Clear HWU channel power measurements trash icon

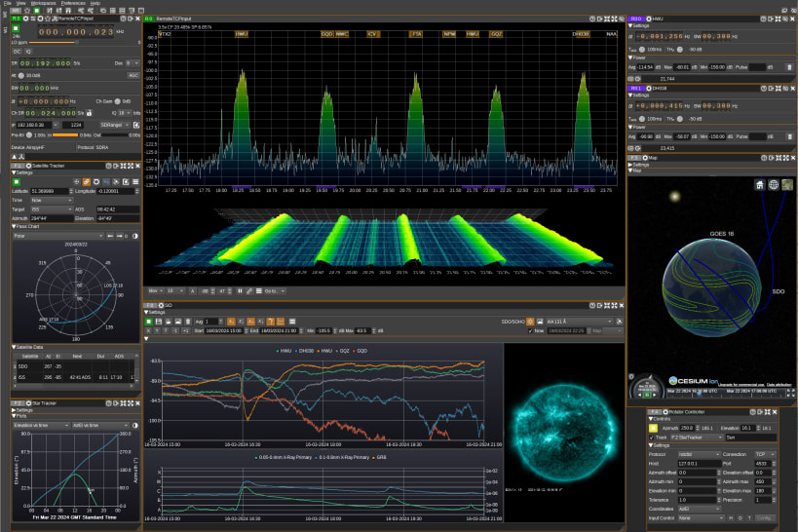[x=789, y=66]
